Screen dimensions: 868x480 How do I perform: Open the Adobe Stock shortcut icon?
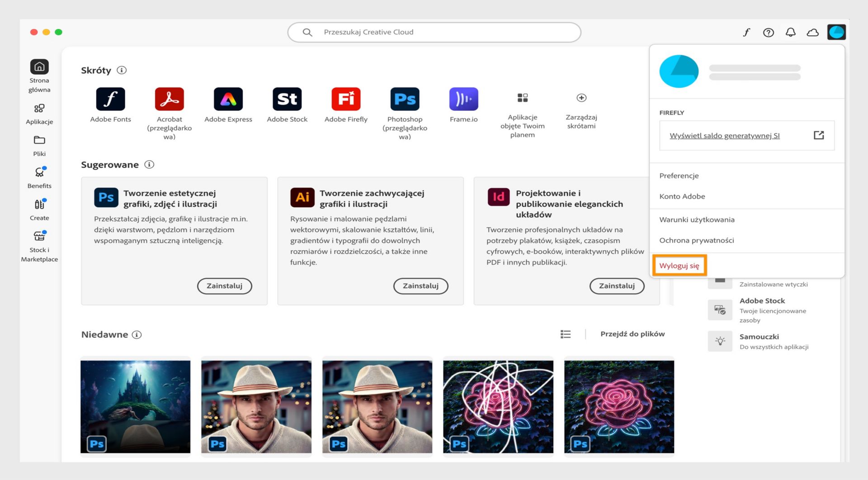coord(287,99)
